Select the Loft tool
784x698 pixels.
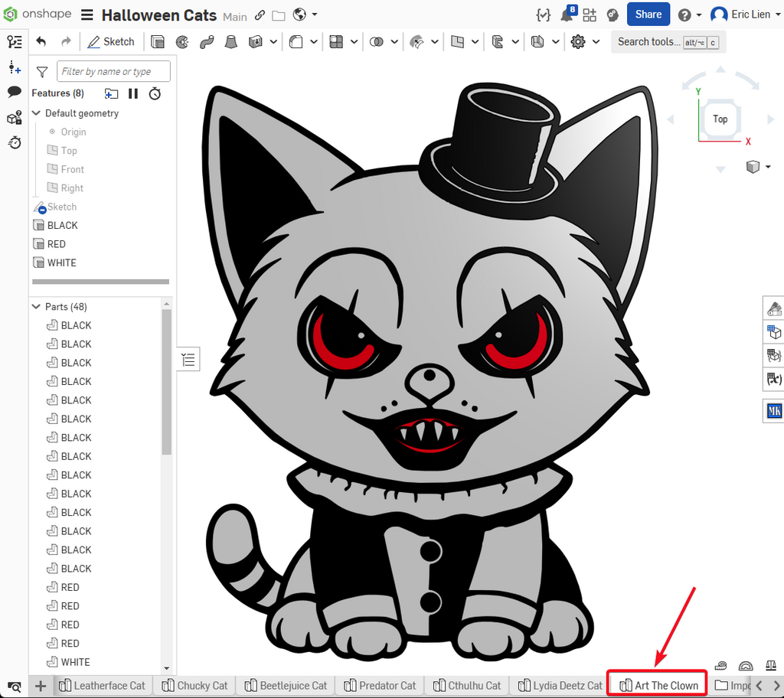(x=230, y=41)
